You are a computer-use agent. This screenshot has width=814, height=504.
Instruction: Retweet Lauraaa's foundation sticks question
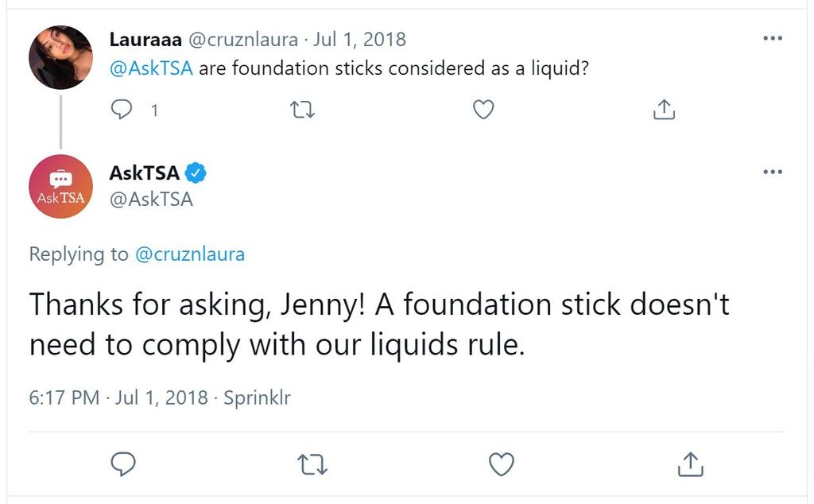[x=302, y=110]
